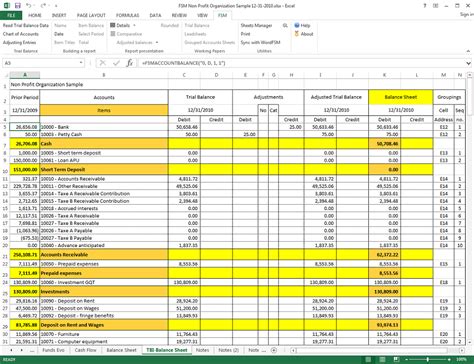Open Insert Function fx dialog
Viewport: 474px width, 364px height.
(129, 63)
